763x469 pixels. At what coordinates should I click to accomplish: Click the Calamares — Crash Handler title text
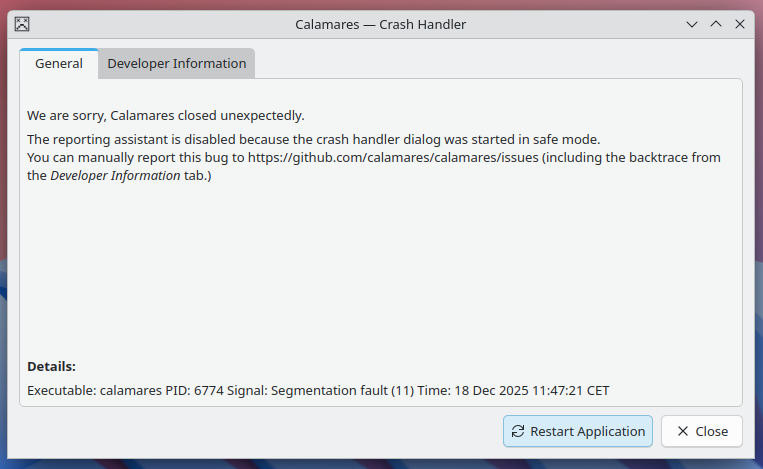(x=380, y=24)
